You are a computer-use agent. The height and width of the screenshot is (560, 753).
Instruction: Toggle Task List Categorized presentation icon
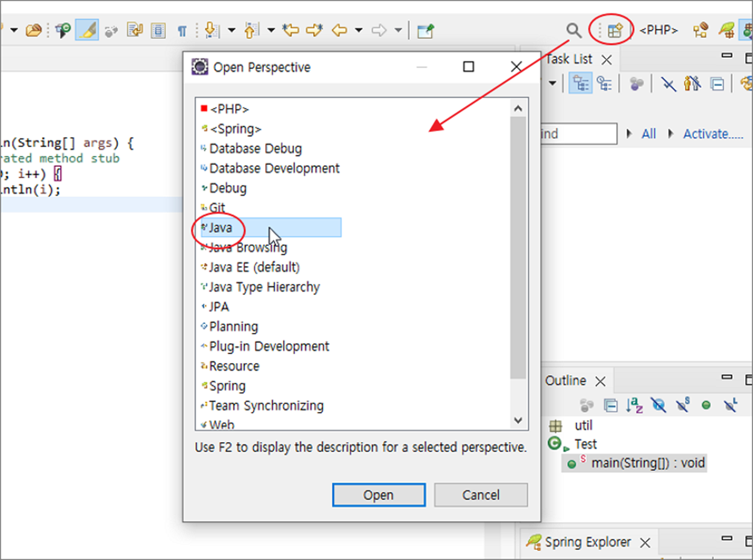click(580, 84)
